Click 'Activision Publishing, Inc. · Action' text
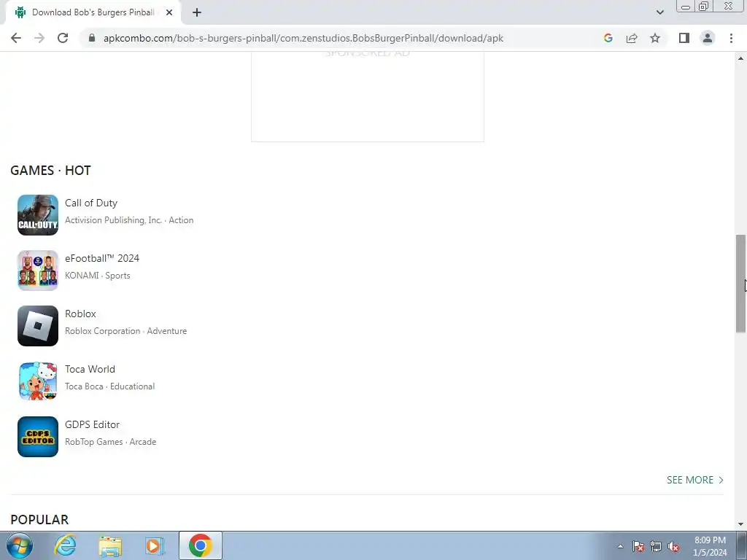 (x=129, y=220)
